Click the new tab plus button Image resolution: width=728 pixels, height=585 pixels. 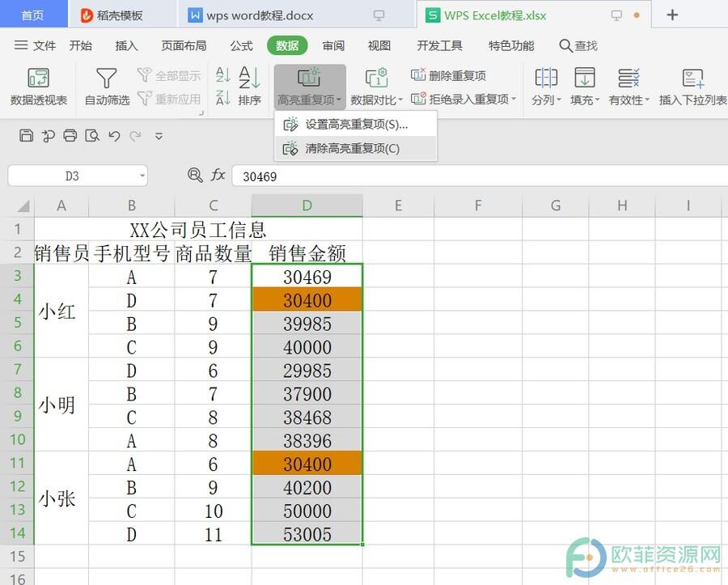point(672,15)
